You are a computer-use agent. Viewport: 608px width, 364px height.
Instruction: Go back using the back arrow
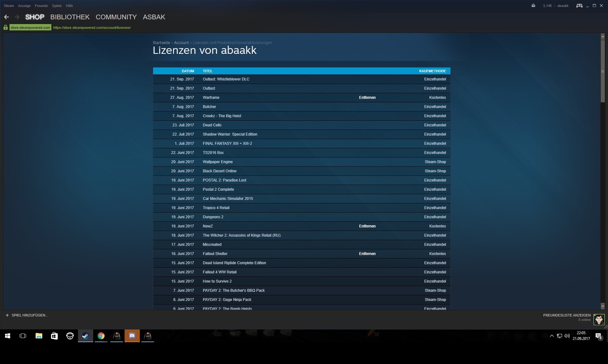6,17
